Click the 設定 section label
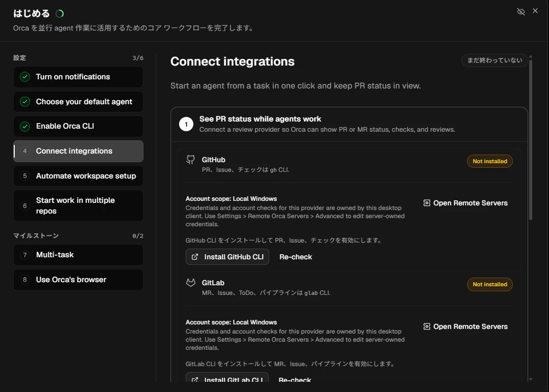Screen dimensions: 549x392 [x=20, y=58]
